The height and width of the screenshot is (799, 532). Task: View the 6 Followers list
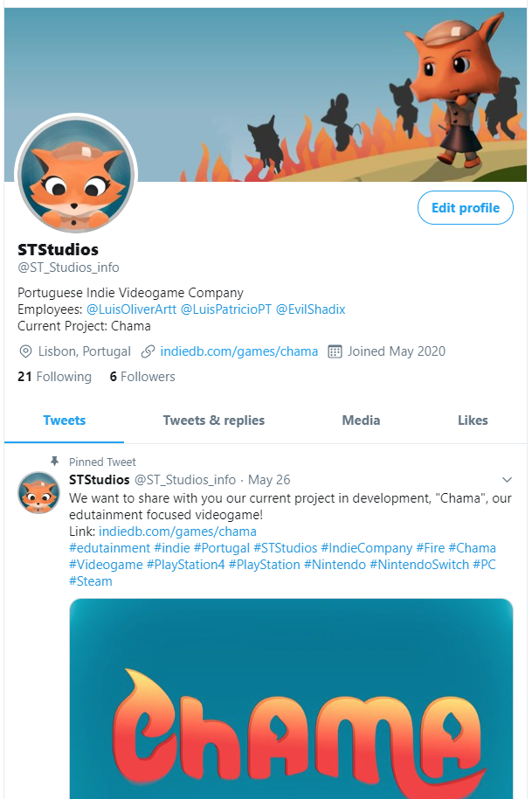point(142,377)
